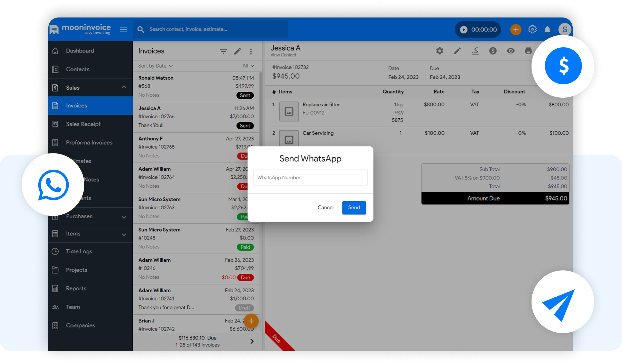The image size is (622, 364).
Task: Expand the Purchases section
Action: click(124, 217)
